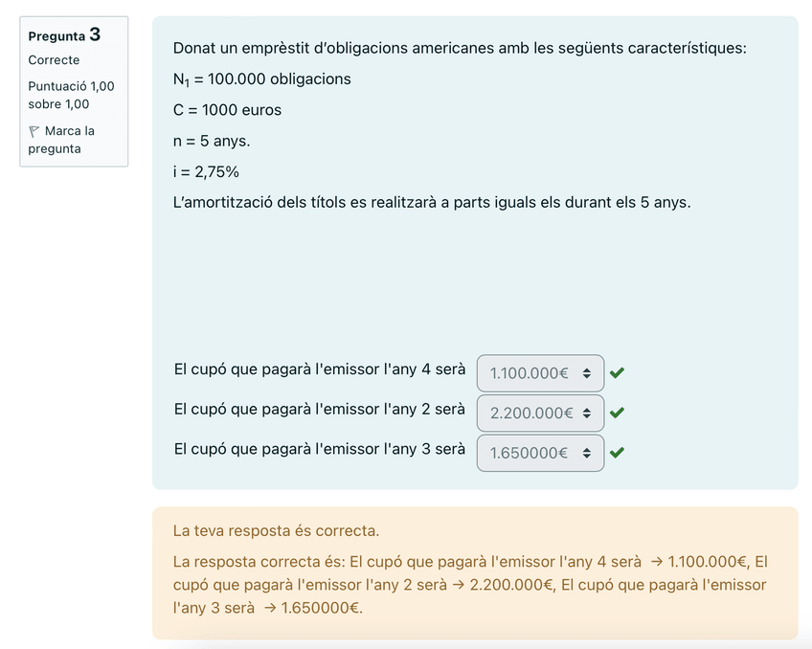The height and width of the screenshot is (649, 812).
Task: Click the "Puntuació 1,00 sobre 1,00" text
Action: tap(71, 95)
